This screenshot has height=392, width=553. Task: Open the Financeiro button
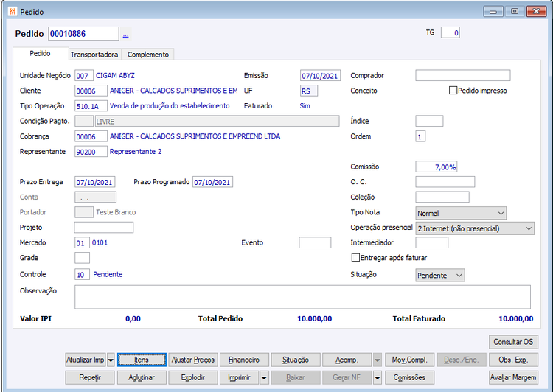(244, 360)
